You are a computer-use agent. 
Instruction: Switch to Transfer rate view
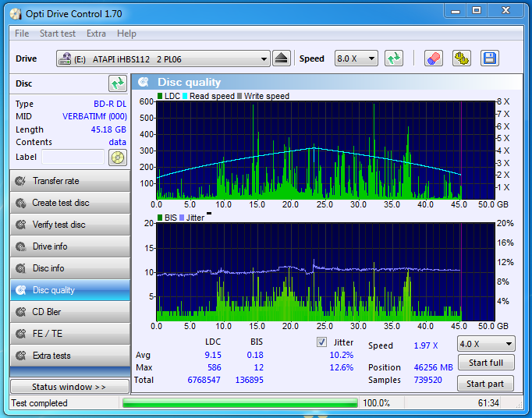point(70,181)
